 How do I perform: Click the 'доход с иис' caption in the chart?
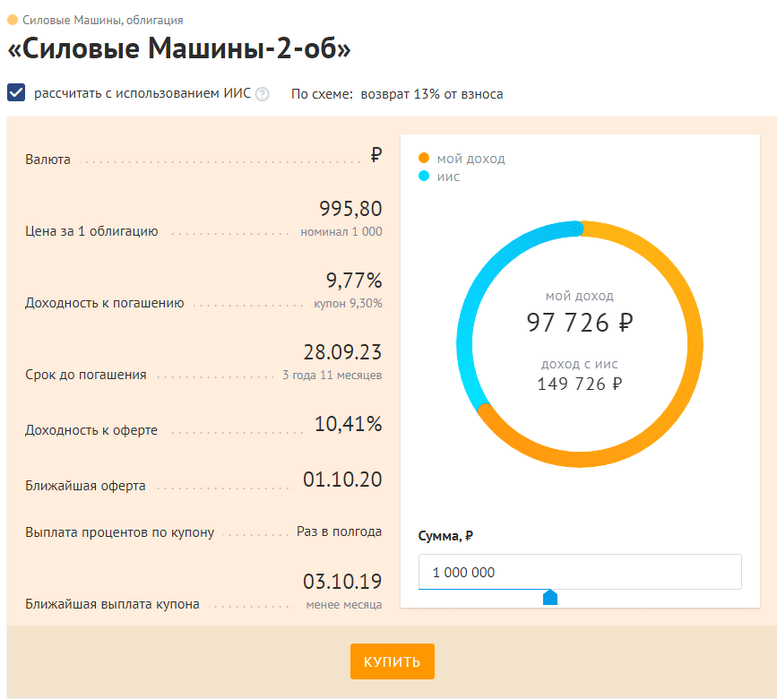coord(579,364)
